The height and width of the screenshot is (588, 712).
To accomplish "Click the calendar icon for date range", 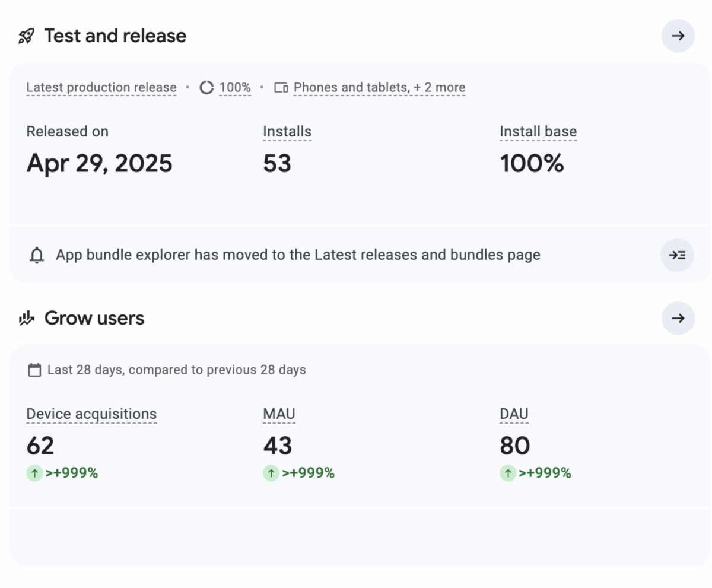I will (x=35, y=370).
